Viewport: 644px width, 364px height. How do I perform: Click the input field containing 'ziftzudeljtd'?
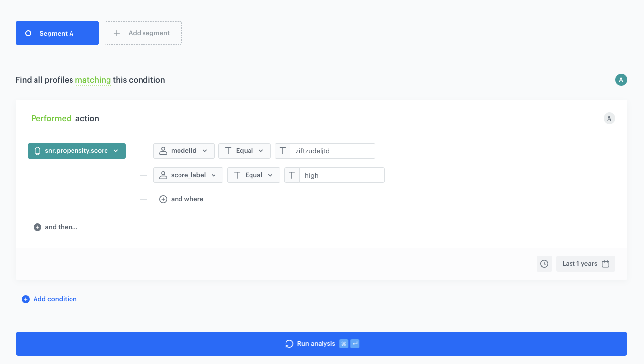pos(332,151)
